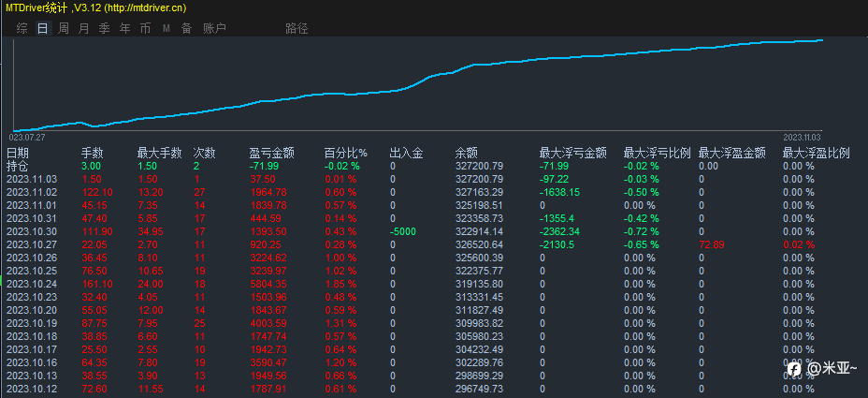Click the 327163.29 balance value
This screenshot has height=398, width=868.
(479, 192)
